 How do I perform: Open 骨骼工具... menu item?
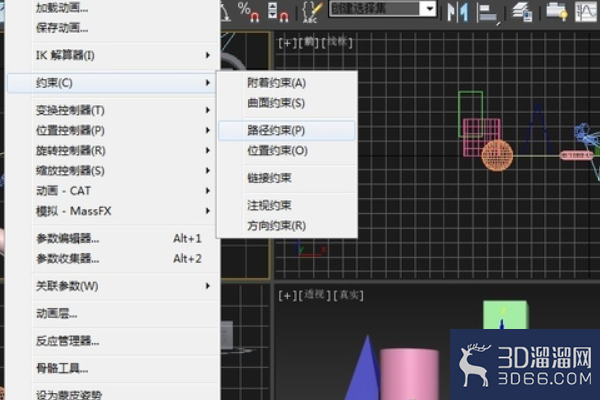[x=112, y=369]
